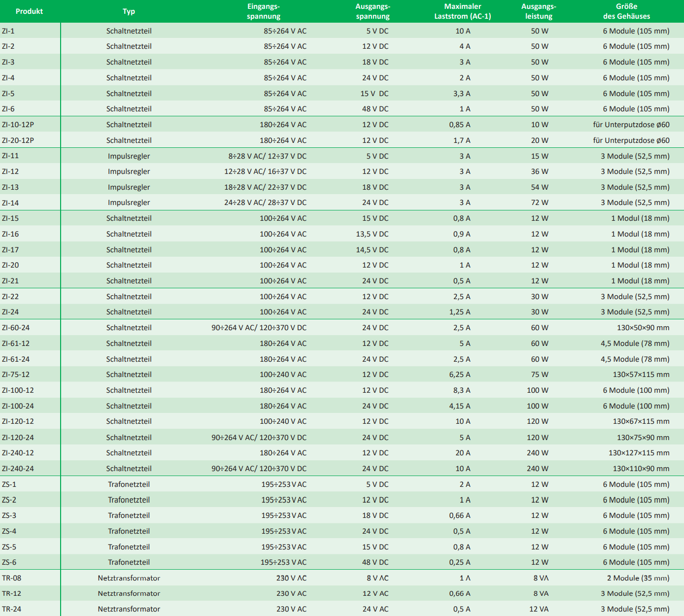Click product cell ZI-16
The image size is (684, 616).
[x=10, y=234]
